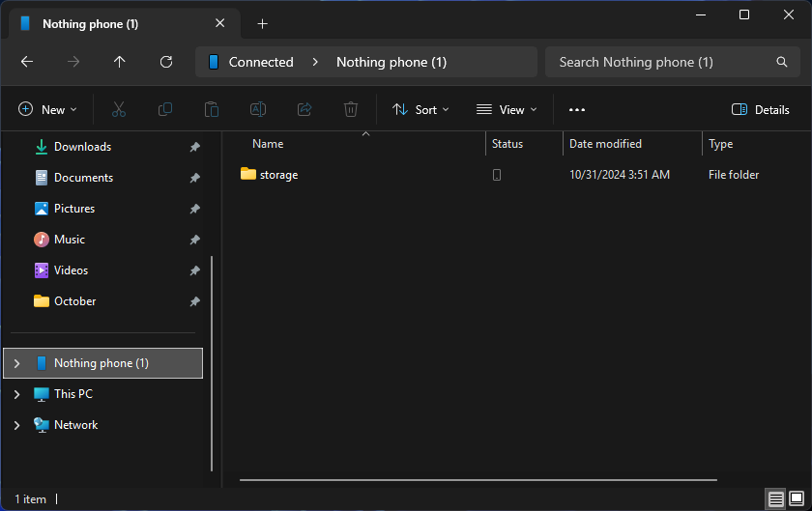Click the Delete trash icon
Screen dimensions: 812x511
click(x=351, y=110)
